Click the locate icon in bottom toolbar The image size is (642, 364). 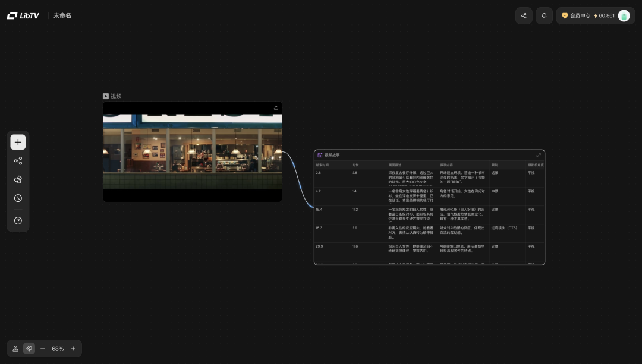[15, 349]
